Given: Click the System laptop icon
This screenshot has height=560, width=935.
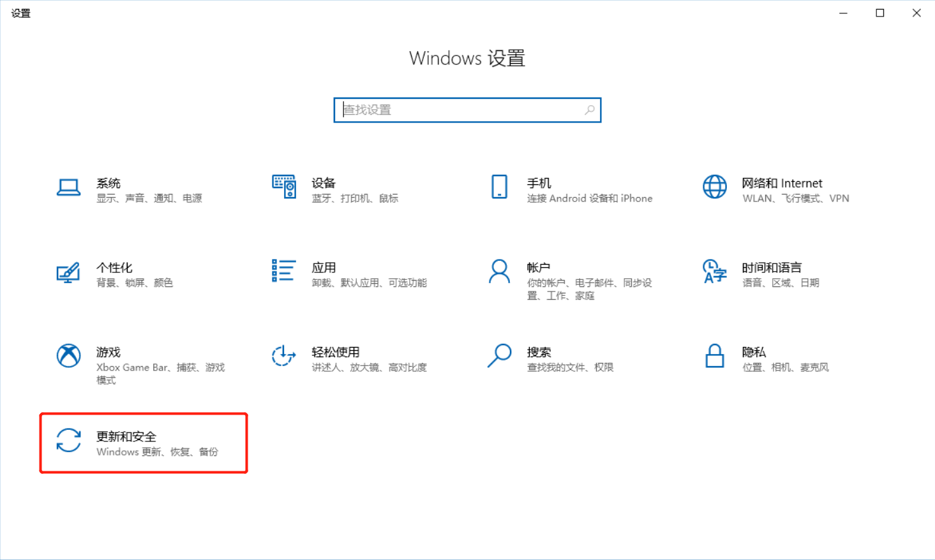Looking at the screenshot, I should [x=68, y=188].
